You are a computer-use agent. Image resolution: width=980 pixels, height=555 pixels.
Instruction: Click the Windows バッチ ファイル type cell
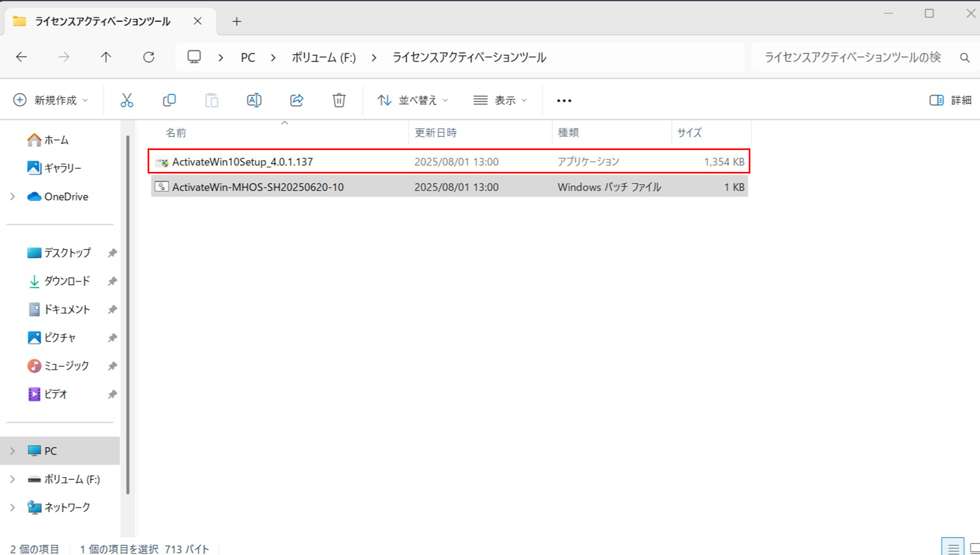(x=609, y=187)
